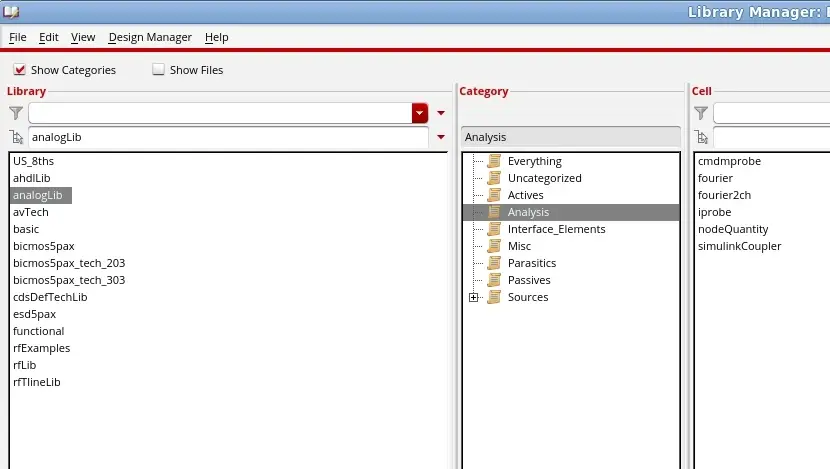This screenshot has height=469, width=830.
Task: Click the Library filter text field
Action: 220,113
